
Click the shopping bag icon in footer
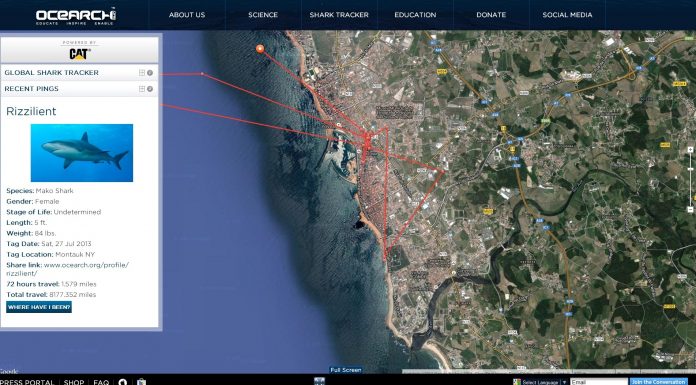141,382
